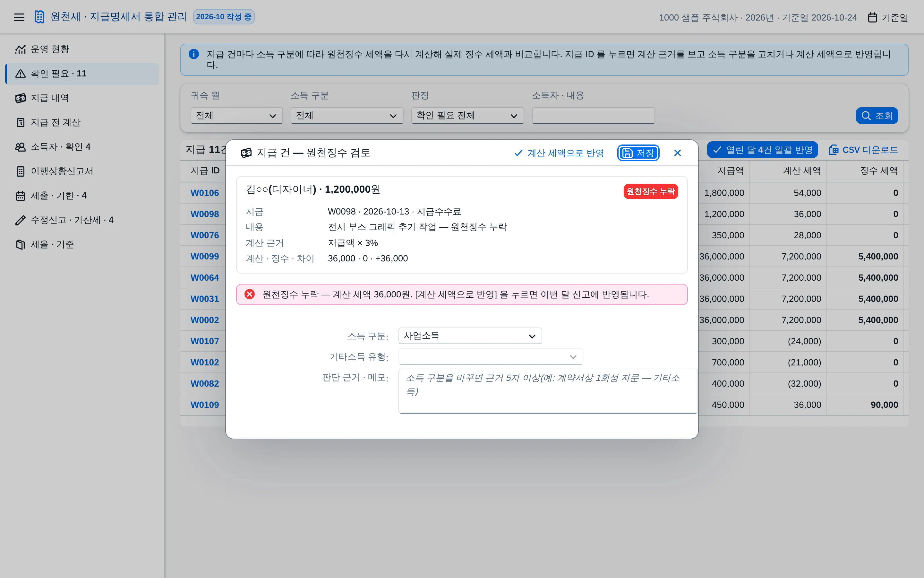Click 계산 세액으로 반영 in the dialog
This screenshot has width=924, height=578.
click(559, 153)
